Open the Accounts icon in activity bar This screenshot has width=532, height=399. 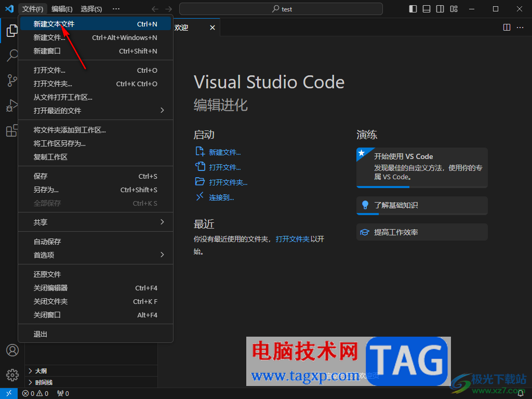point(12,350)
